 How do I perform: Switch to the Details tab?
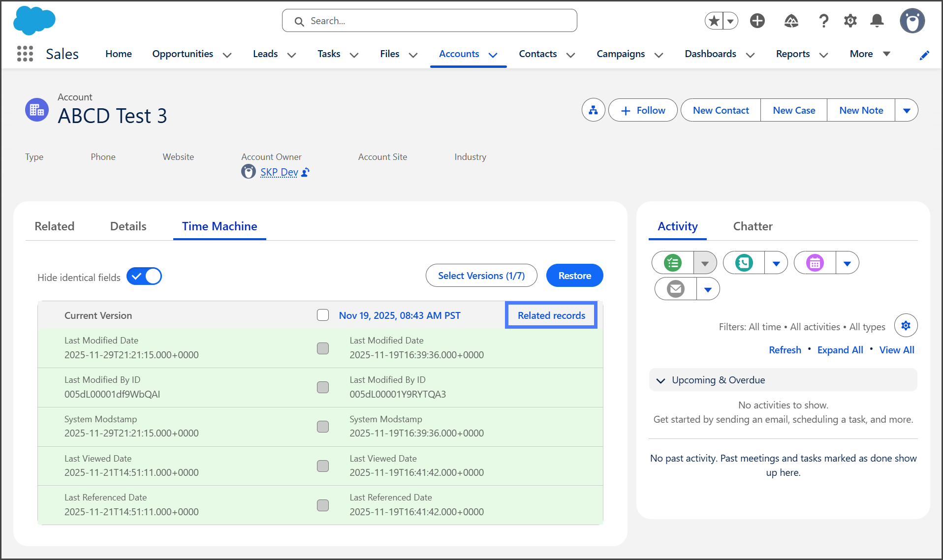128,226
